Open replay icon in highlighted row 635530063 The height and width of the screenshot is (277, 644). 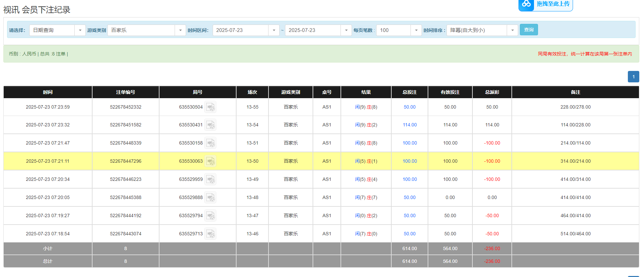tap(211, 161)
